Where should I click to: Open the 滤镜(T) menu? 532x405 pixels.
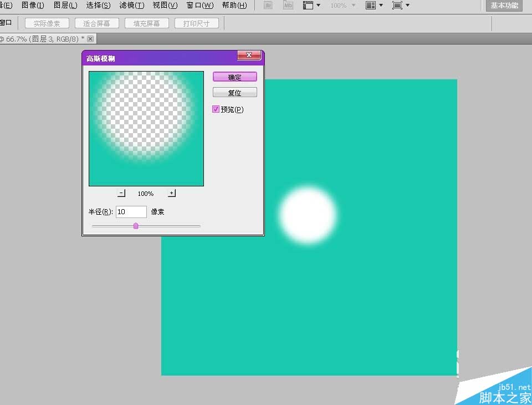(132, 5)
